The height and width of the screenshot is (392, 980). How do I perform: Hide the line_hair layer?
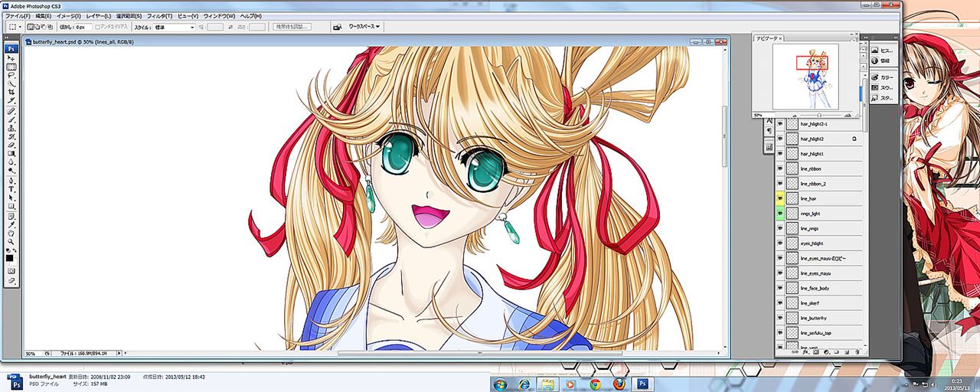click(780, 198)
